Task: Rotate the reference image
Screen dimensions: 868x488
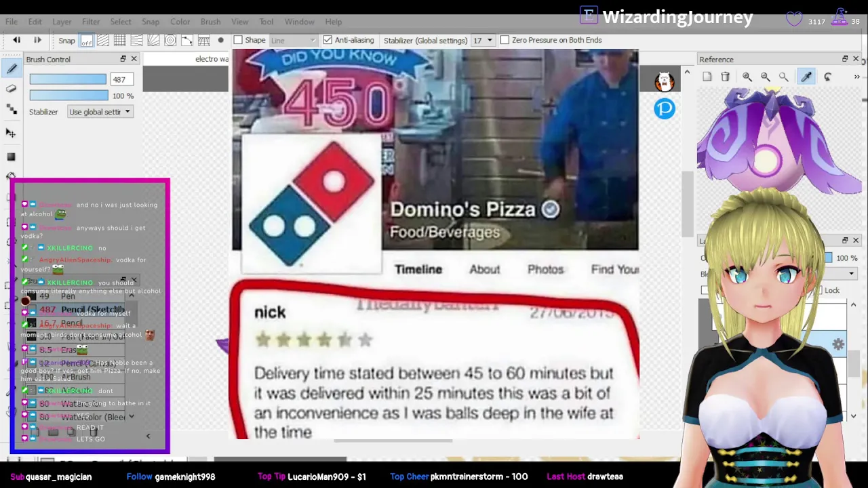Action: (827, 77)
